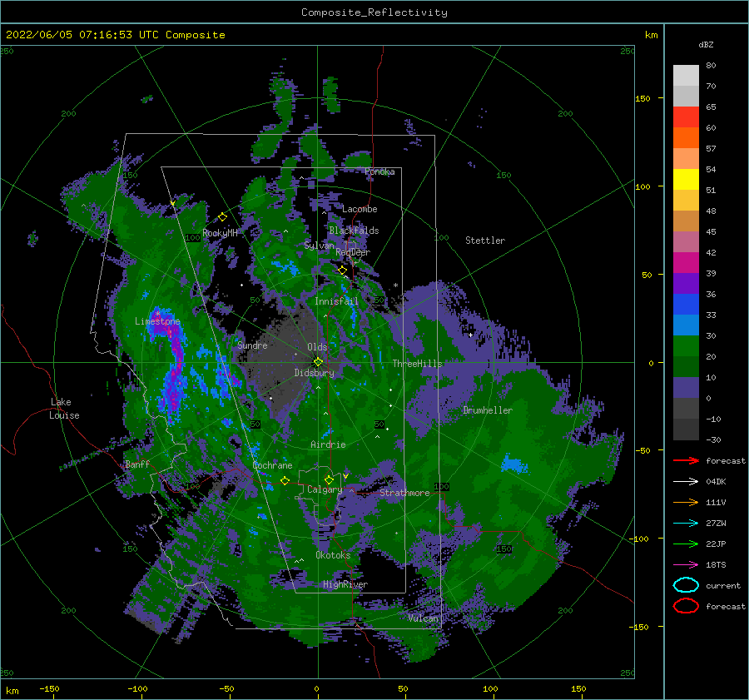Select the red 65 dBZ color swatch
Screen dimensions: 749x700
pos(686,117)
